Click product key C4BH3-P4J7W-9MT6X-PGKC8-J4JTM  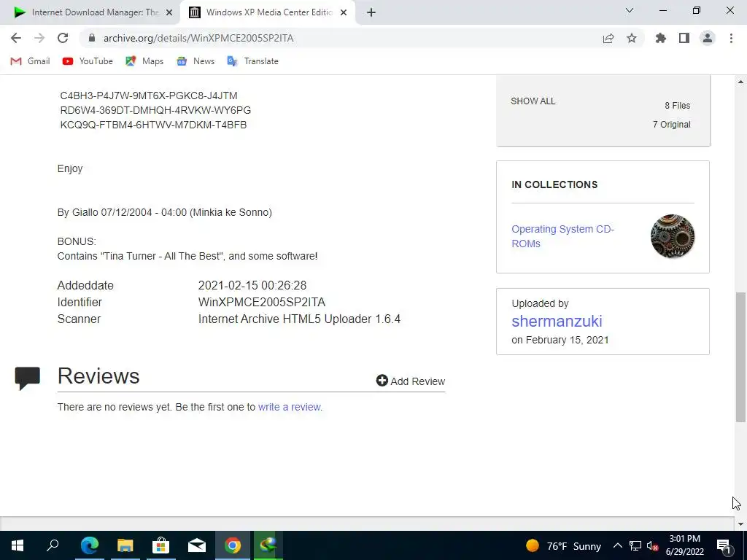149,96
